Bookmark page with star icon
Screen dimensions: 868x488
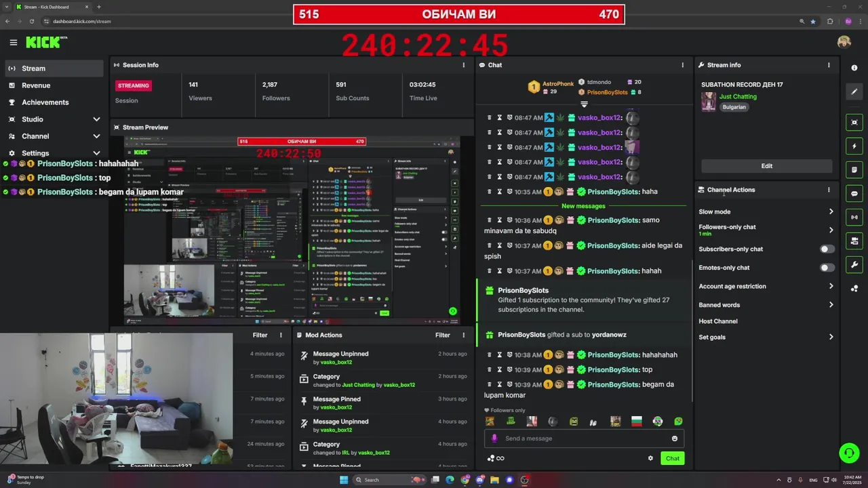[x=812, y=21]
